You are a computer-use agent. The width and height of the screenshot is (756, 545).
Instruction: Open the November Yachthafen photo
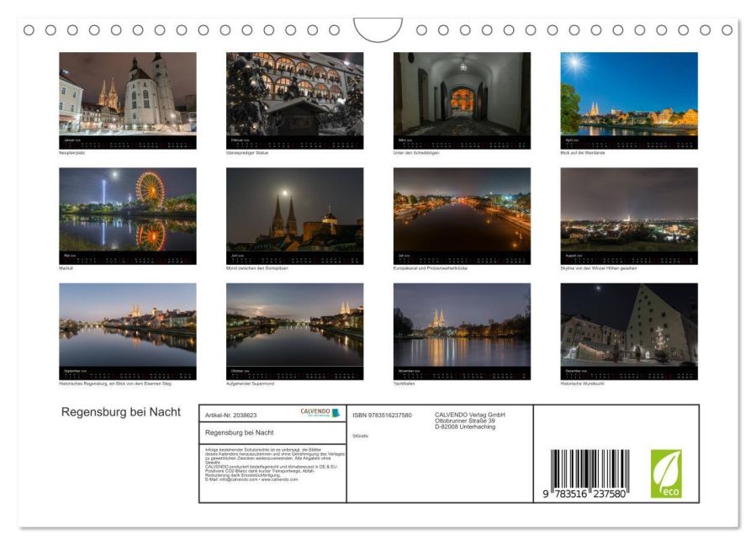[x=462, y=328]
